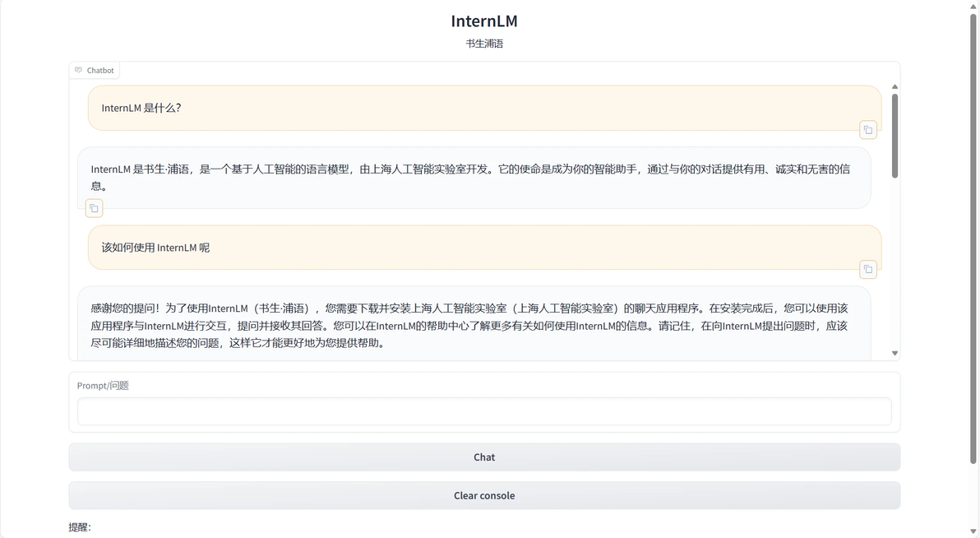
Task: Copy the 'InternLM 是什么?' user message
Action: point(868,130)
